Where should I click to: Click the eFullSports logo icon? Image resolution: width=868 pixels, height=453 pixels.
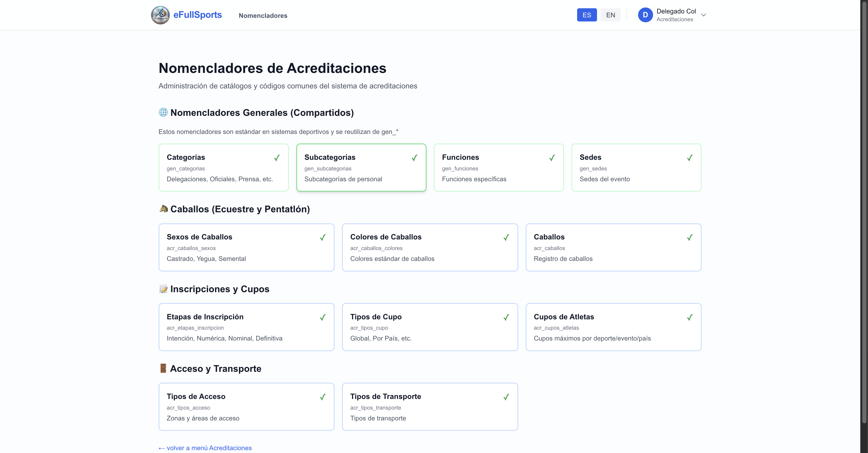coord(160,15)
